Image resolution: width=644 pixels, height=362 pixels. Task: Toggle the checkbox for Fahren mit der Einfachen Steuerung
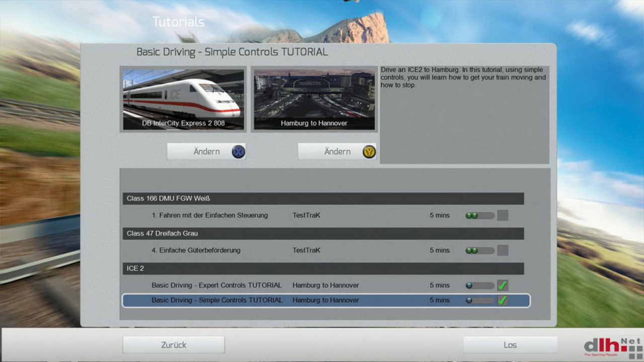pos(503,215)
